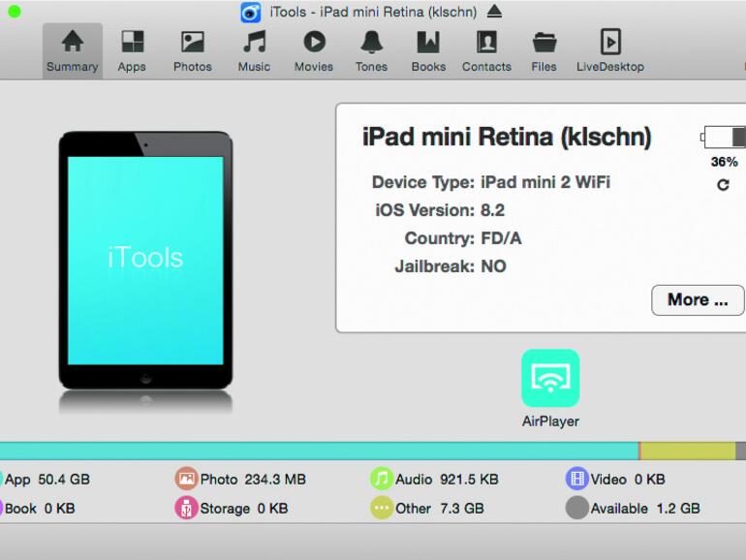Click the Audio storage icon
This screenshot has height=560, width=746.
(382, 479)
